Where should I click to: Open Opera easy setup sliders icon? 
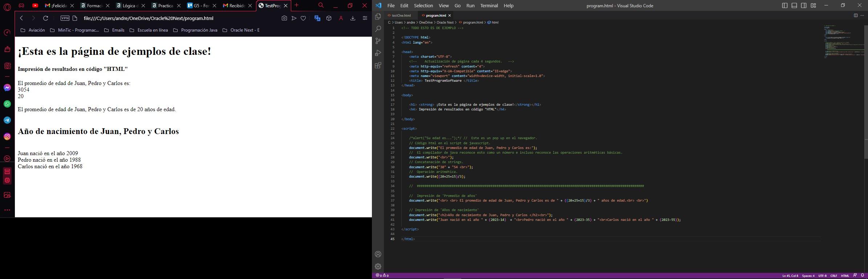tap(365, 18)
